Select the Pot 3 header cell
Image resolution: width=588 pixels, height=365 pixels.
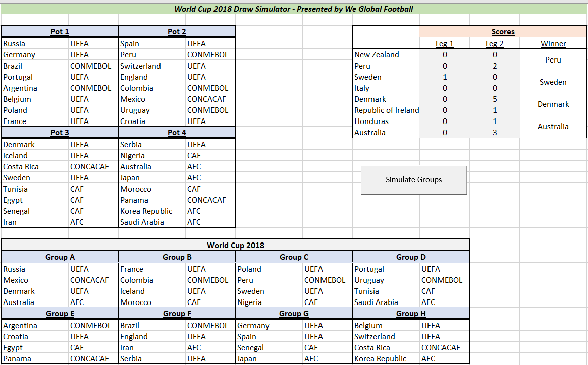[60, 133]
